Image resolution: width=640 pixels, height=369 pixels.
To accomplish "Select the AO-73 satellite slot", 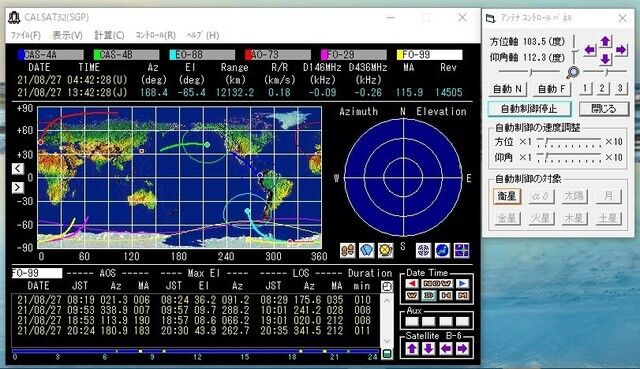I will point(278,55).
